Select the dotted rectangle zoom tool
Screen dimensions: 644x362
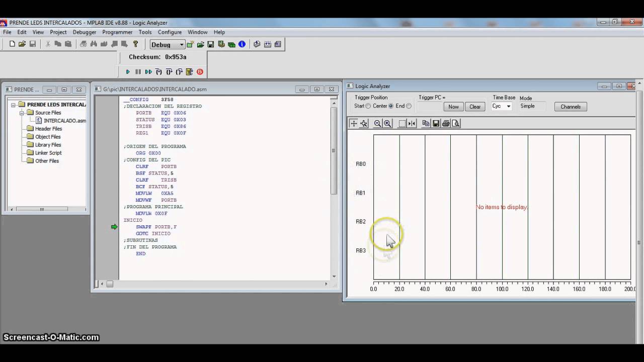coord(402,123)
